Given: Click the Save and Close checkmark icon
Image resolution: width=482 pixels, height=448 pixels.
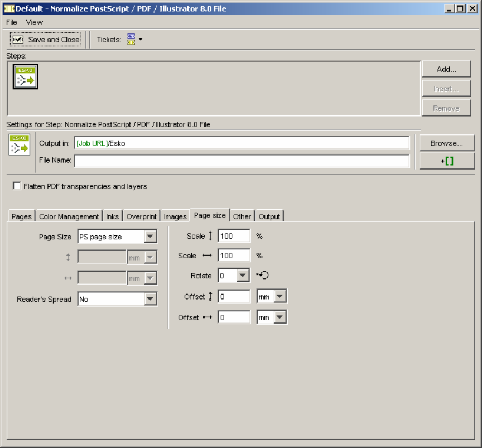Looking at the screenshot, I should coord(18,40).
